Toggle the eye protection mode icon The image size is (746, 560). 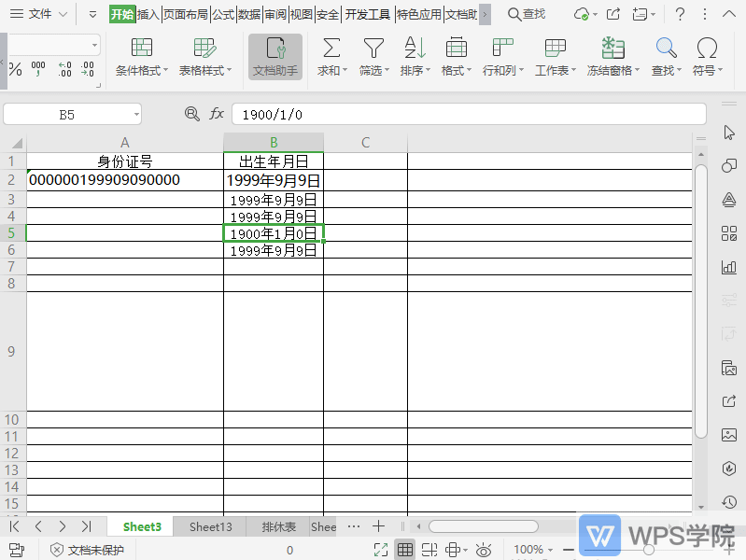coord(483,550)
